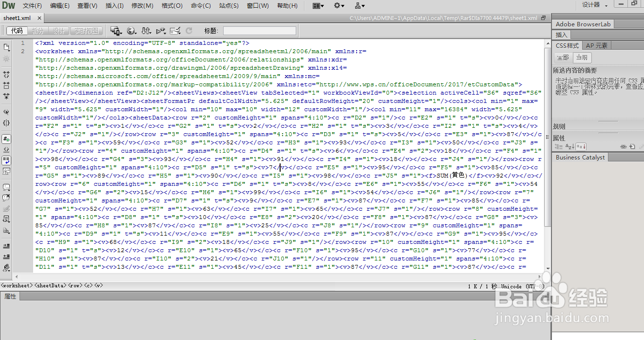Image resolution: width=644 pixels, height=340 pixels.
Task: Expand the Business Catalyst panel
Action: [580, 157]
